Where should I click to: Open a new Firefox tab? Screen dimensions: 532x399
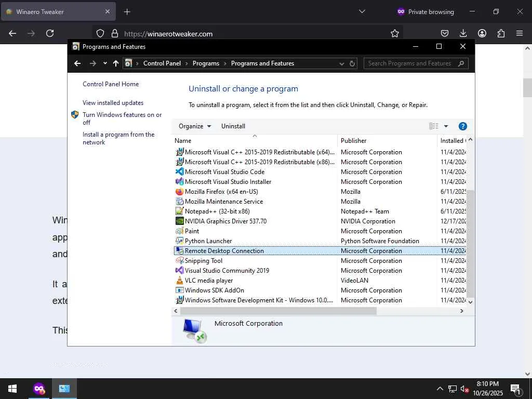127,12
